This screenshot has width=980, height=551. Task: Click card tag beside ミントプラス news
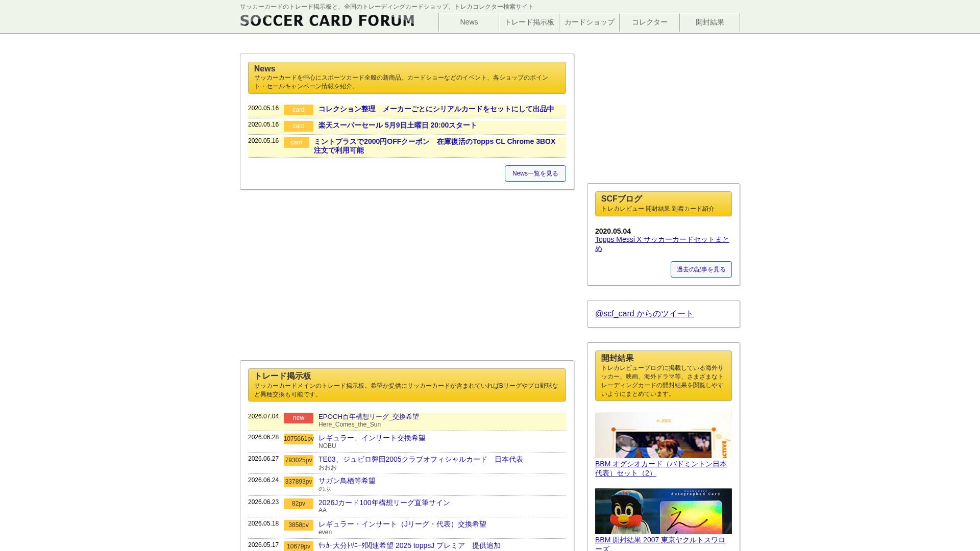click(x=297, y=143)
